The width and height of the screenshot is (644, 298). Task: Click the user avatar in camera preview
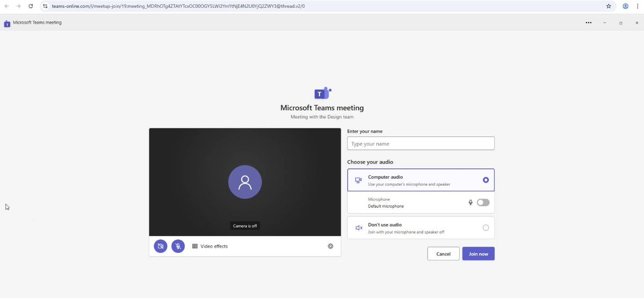click(x=245, y=182)
